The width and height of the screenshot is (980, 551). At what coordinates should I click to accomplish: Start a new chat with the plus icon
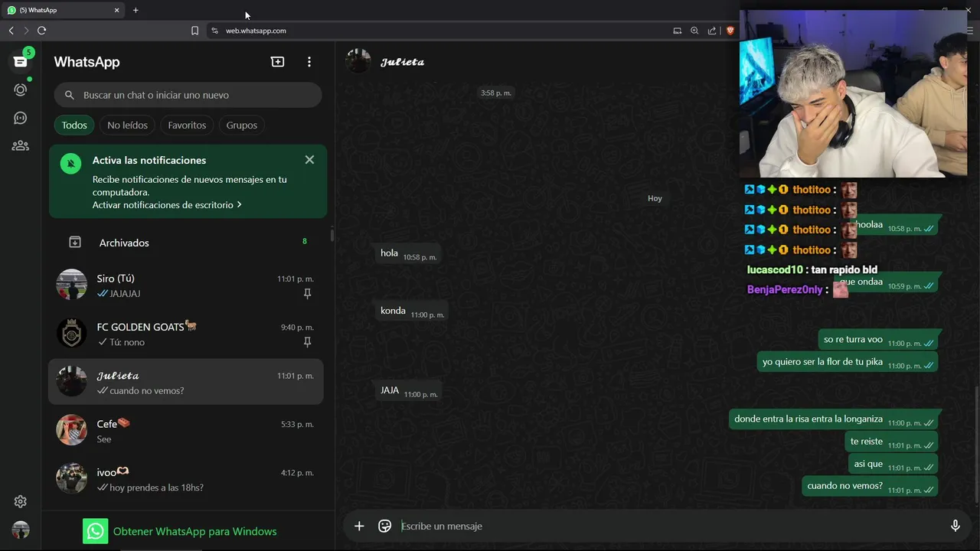pyautogui.click(x=278, y=62)
